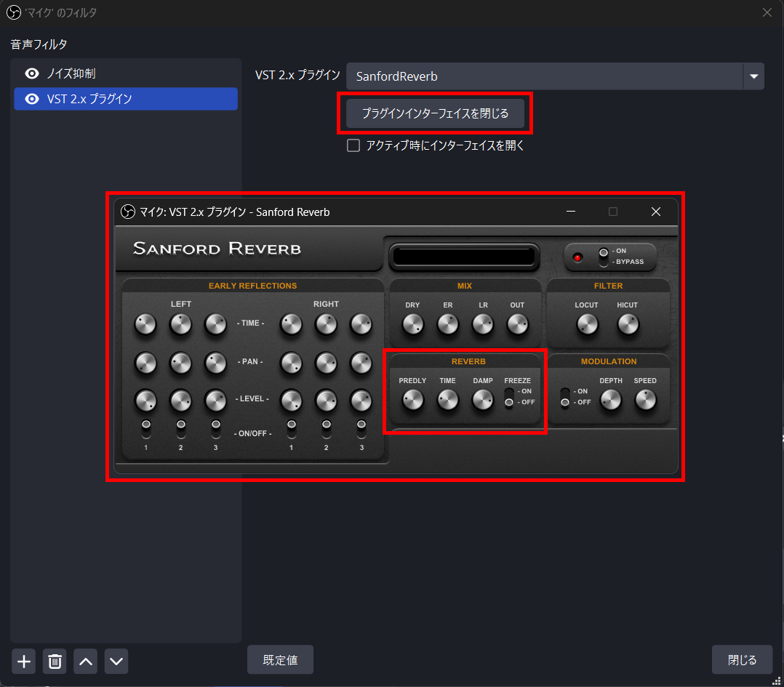Toggle RIGHT reflection 3 ON/OFF switch
The width and height of the screenshot is (784, 687).
(361, 429)
